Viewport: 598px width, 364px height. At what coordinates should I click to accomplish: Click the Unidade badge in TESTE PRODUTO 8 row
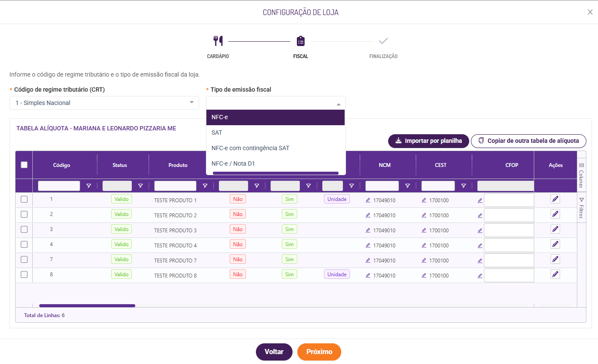pos(337,274)
